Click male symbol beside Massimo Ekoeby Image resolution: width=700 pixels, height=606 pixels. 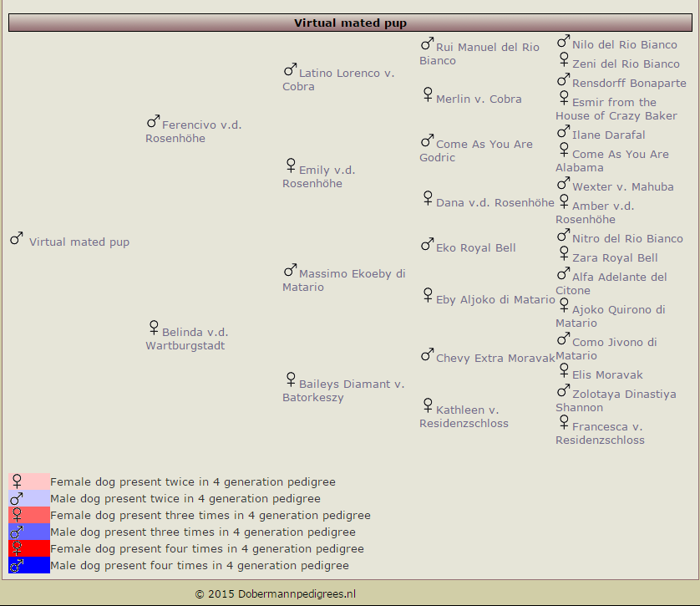[x=290, y=270]
